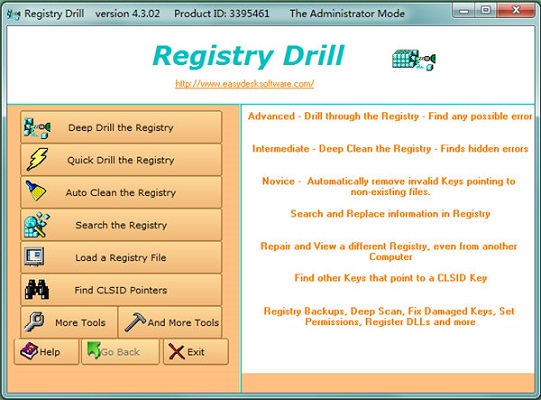
Task: Click the title bar application icon
Action: (13, 14)
